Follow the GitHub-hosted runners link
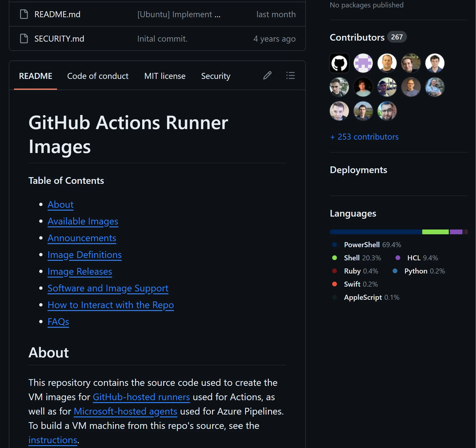The image size is (476, 448). pos(141,397)
